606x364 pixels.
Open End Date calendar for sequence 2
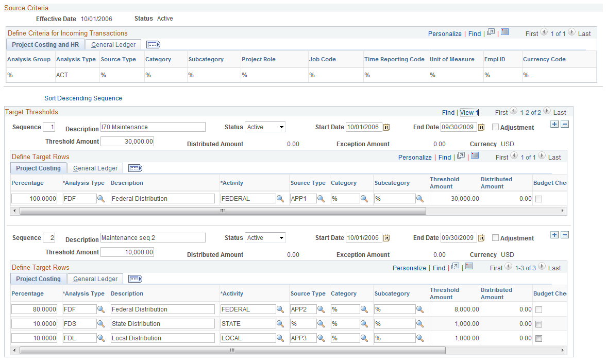point(481,238)
